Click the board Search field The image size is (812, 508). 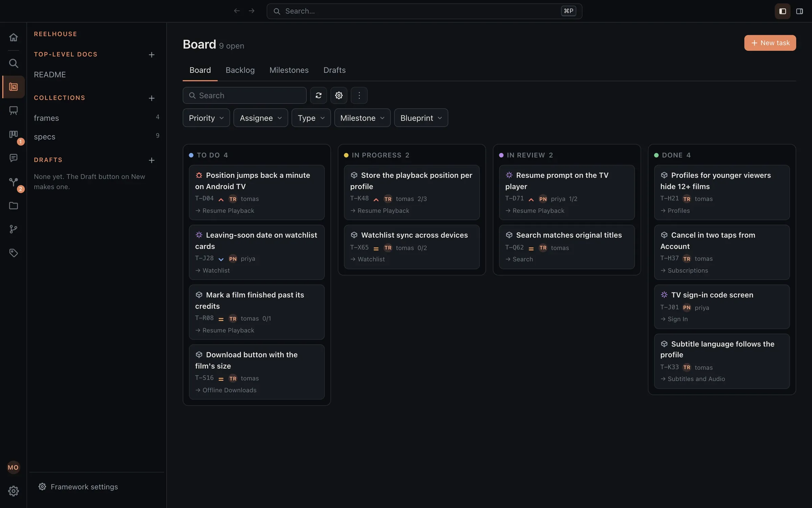pos(244,96)
